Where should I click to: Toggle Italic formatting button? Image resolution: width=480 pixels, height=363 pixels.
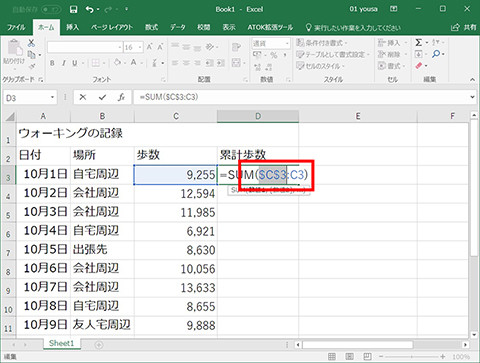(63, 63)
